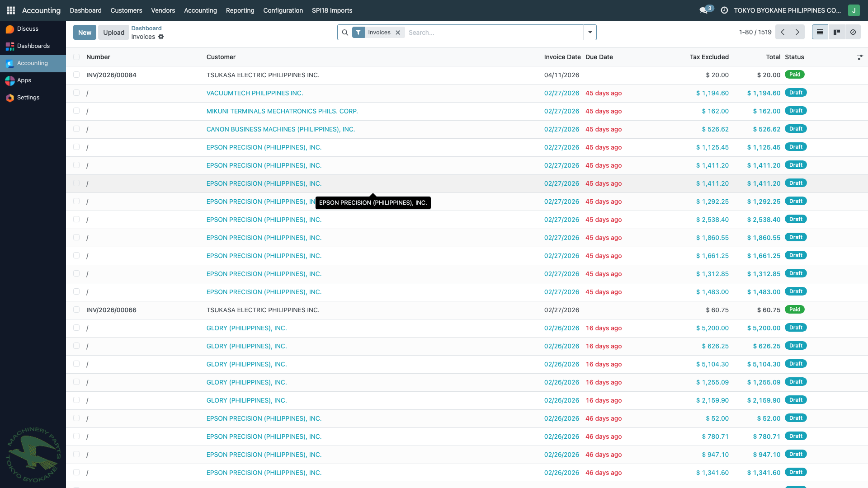Select the checkbox for INV/2026/00084
Screen dimensions: 868x488
(76, 75)
